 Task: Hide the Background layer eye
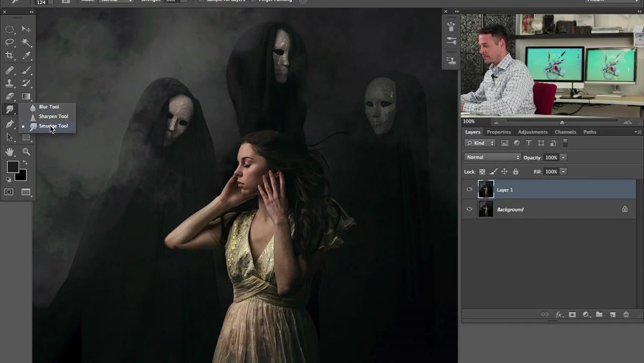(470, 209)
